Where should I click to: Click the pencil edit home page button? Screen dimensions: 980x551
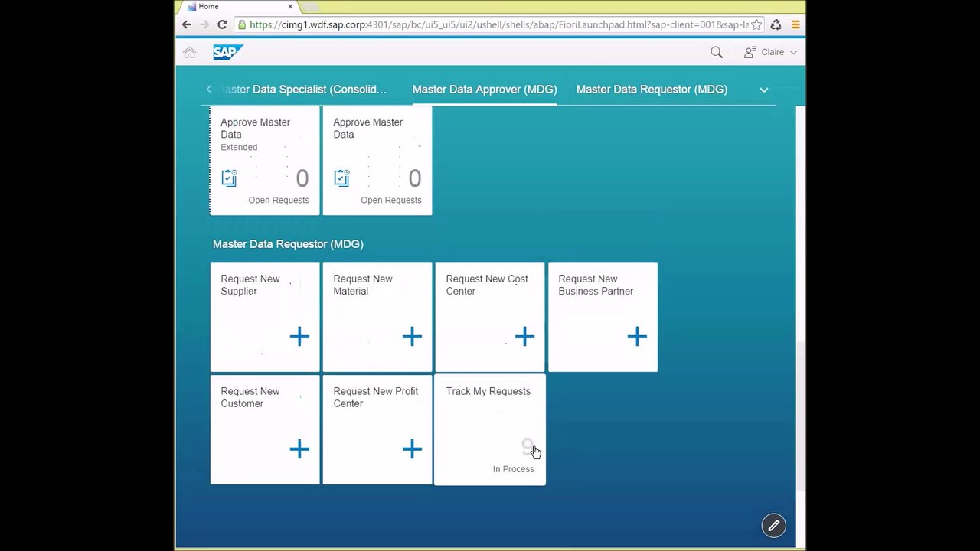(x=773, y=526)
